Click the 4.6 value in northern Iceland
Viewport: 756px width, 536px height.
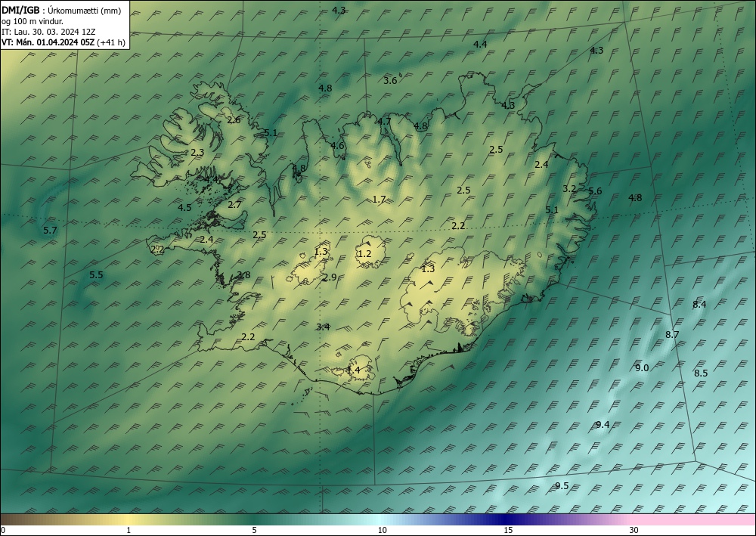[337, 146]
